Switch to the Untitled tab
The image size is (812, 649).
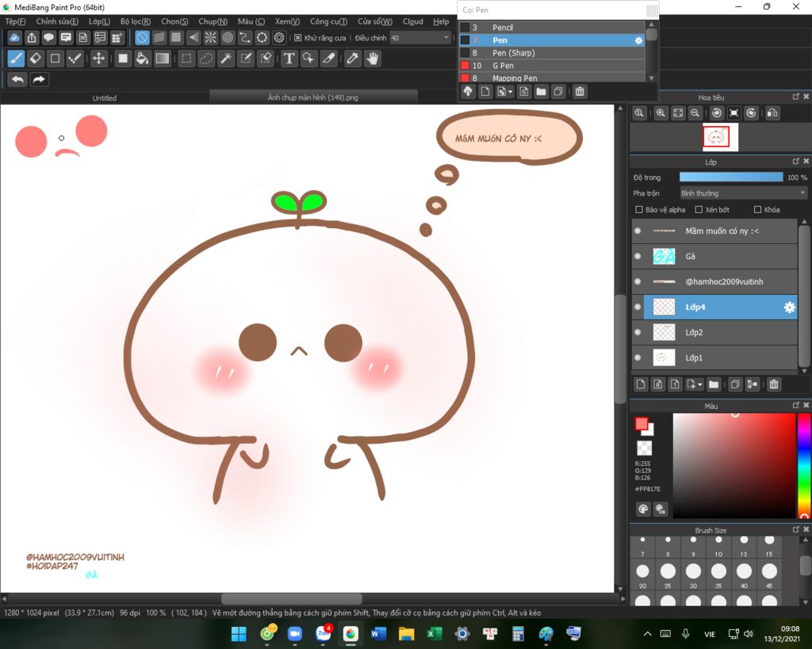click(105, 97)
